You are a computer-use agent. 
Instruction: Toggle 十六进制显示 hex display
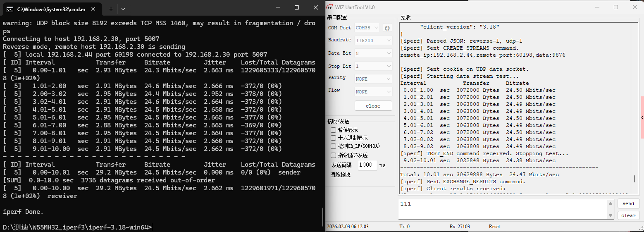coord(334,138)
